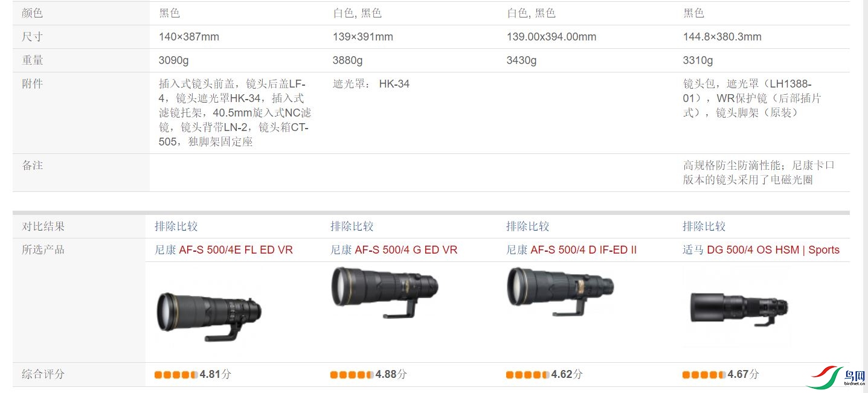
Task: Click the Nikon 500/4 D IF-ED II lens photo
Action: pyautogui.click(x=561, y=293)
